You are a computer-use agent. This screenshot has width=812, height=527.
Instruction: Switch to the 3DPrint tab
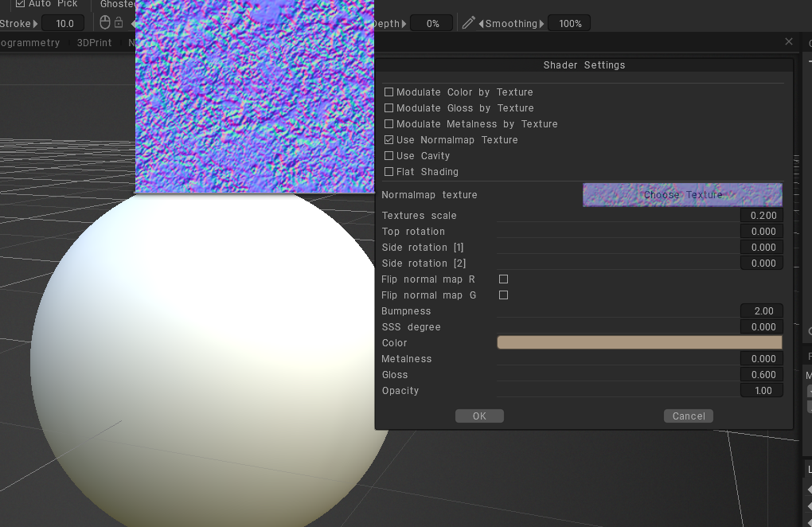94,43
